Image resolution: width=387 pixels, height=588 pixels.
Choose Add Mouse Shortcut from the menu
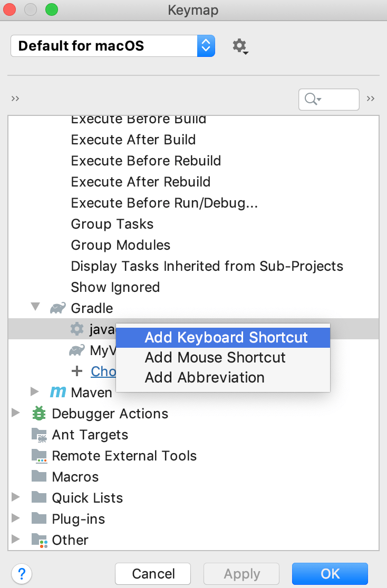coord(215,357)
